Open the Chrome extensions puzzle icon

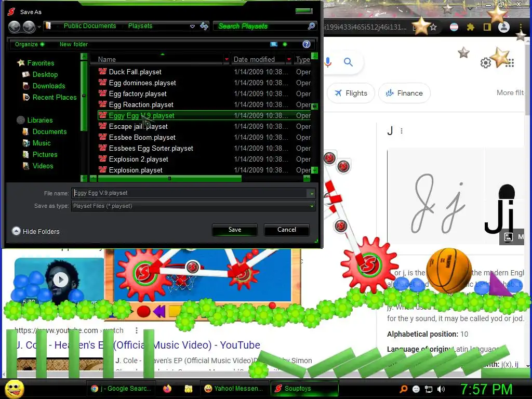470,27
